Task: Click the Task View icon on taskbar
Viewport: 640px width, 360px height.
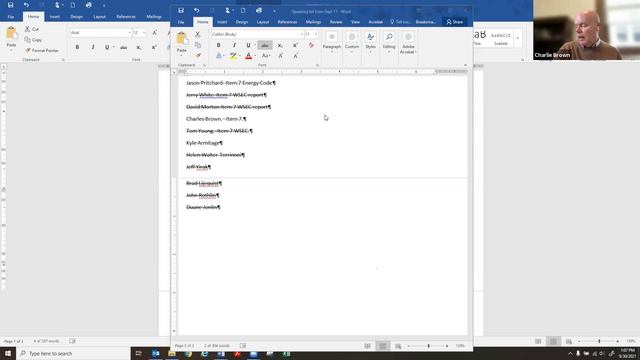Action: click(x=138, y=353)
